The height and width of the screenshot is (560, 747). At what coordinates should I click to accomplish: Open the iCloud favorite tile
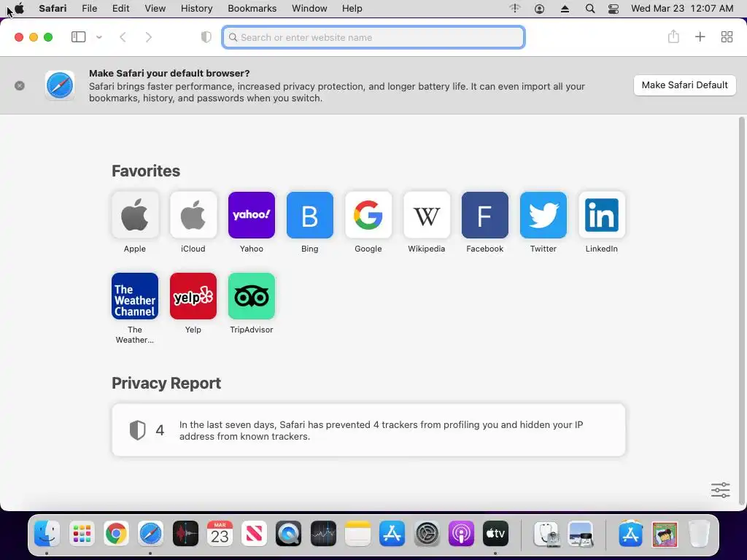point(193,215)
